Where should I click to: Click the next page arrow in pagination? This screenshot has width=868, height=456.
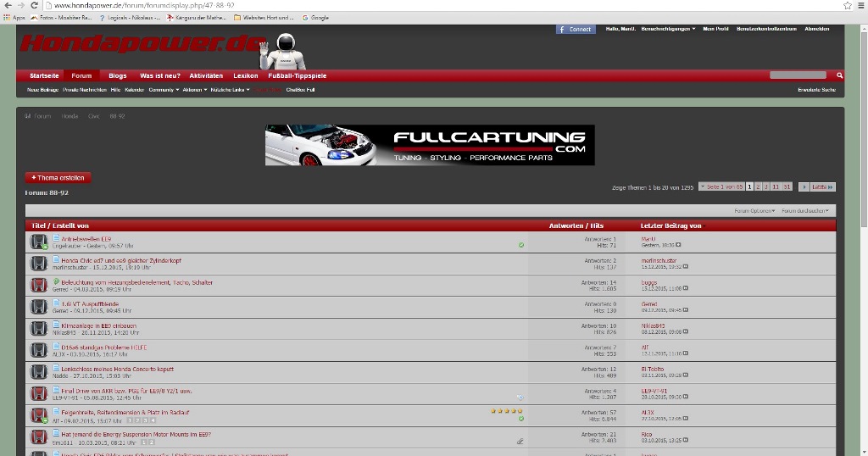[x=805, y=186]
